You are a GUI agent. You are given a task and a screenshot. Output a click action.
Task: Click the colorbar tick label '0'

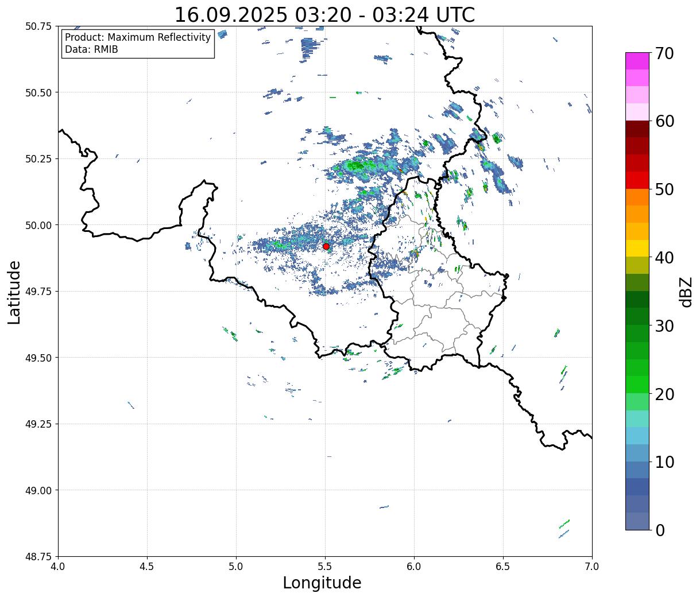(x=660, y=530)
